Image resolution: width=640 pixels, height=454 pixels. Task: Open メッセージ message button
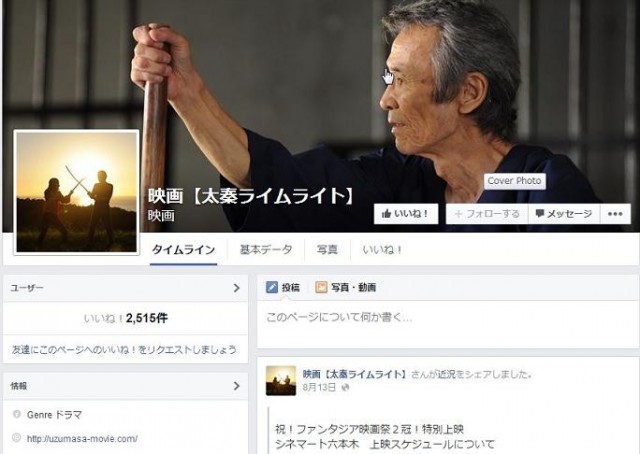point(564,214)
